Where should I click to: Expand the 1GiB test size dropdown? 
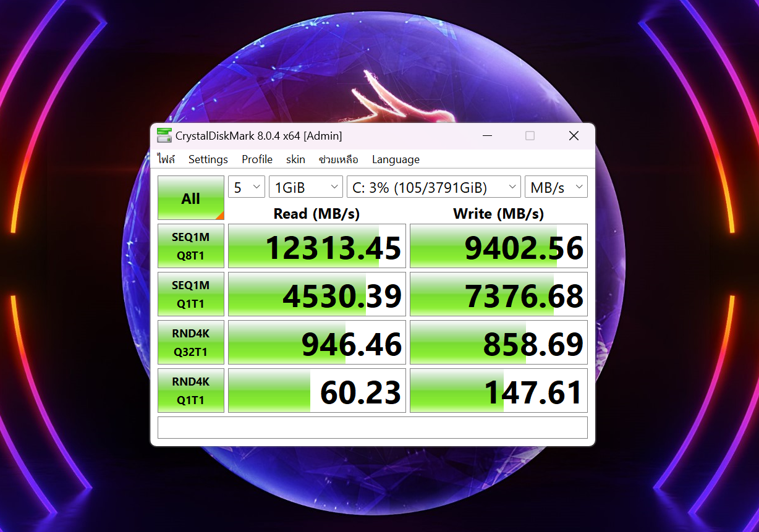coord(306,187)
